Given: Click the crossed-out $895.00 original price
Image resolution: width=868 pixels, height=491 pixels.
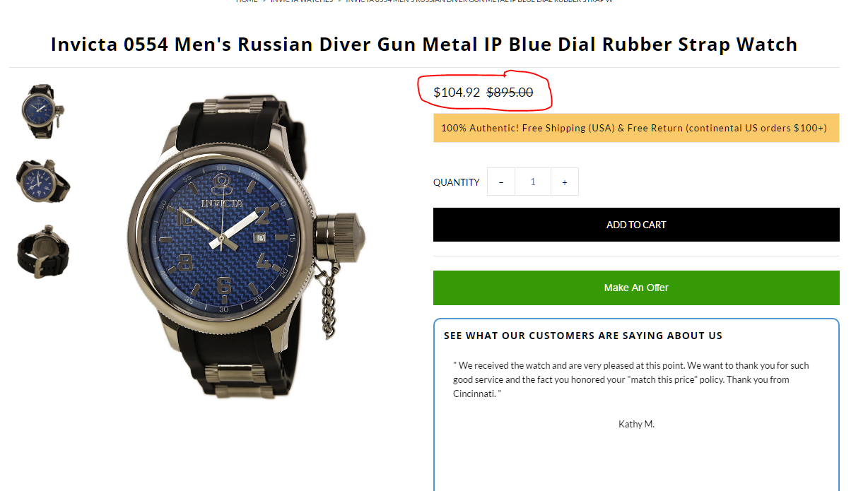Looking at the screenshot, I should tap(510, 93).
